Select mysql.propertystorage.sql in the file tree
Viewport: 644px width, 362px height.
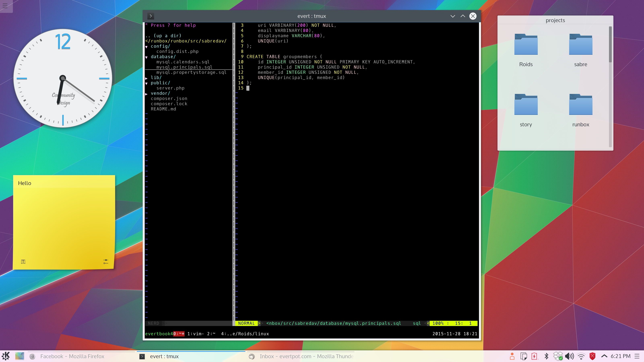click(x=191, y=72)
